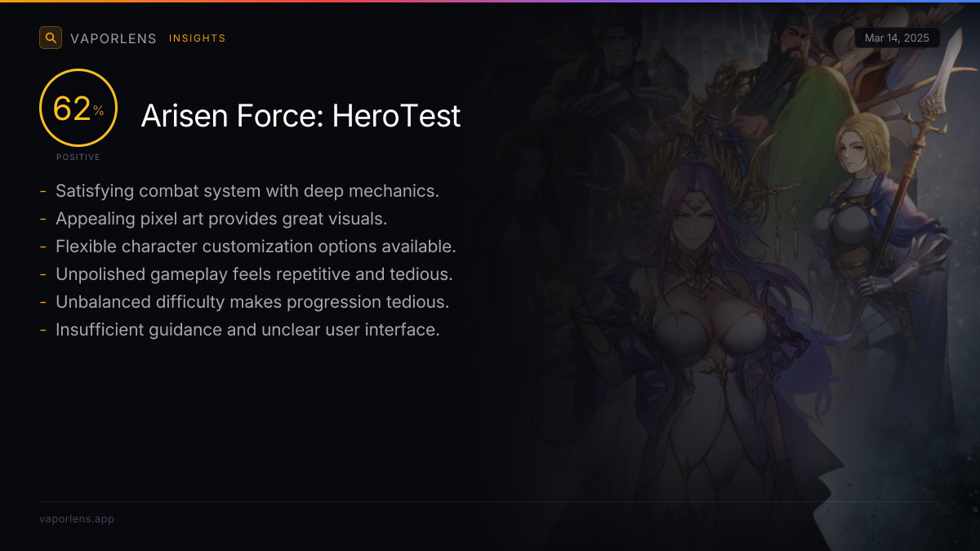Open the INSIGHTS label
This screenshot has height=551, width=980.
click(197, 38)
